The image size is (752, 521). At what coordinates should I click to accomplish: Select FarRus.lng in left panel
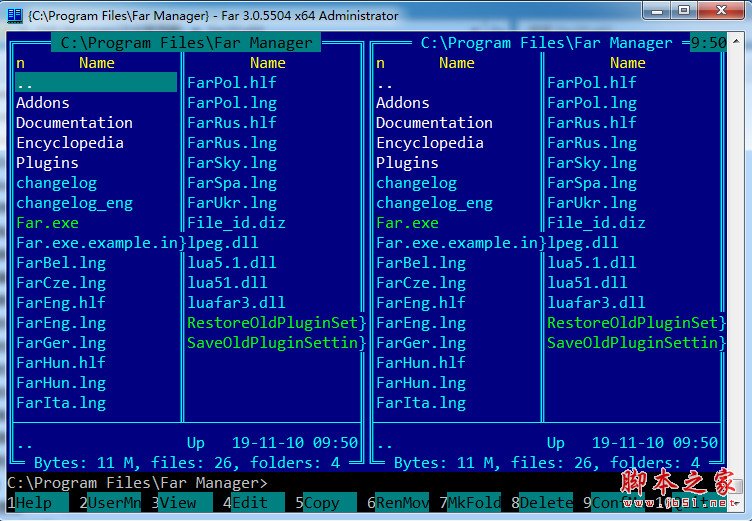click(x=232, y=143)
